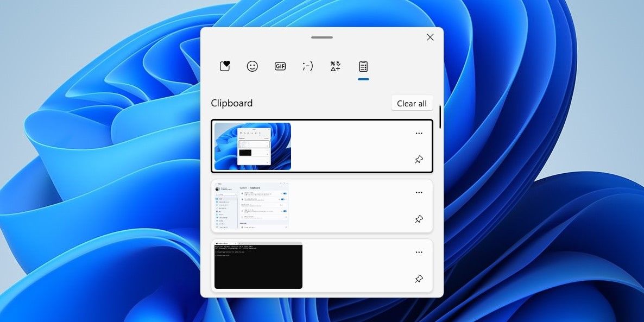The image size is (644, 322).
Task: Show most recently used items via heart icon
Action: (224, 66)
